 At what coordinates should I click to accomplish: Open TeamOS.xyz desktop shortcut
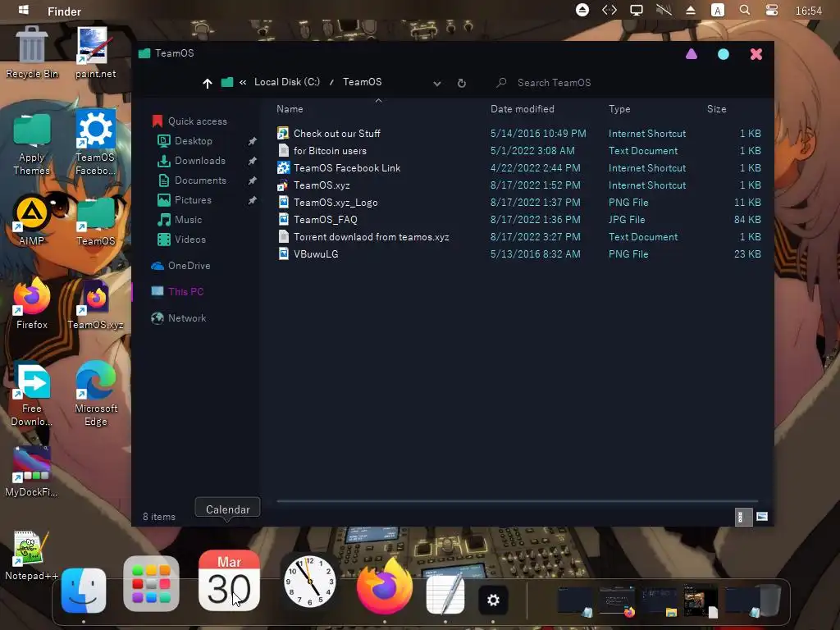[x=95, y=304]
